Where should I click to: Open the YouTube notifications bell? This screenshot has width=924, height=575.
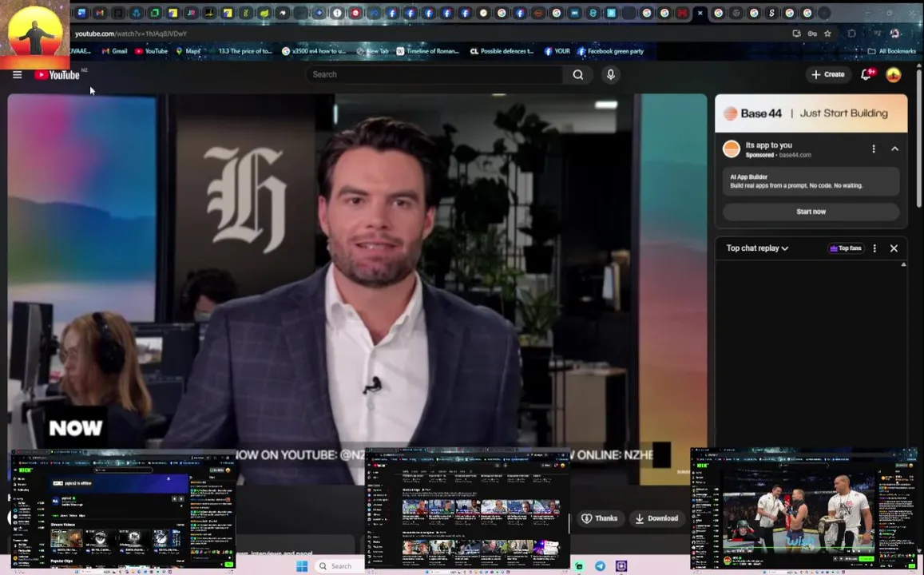[866, 75]
